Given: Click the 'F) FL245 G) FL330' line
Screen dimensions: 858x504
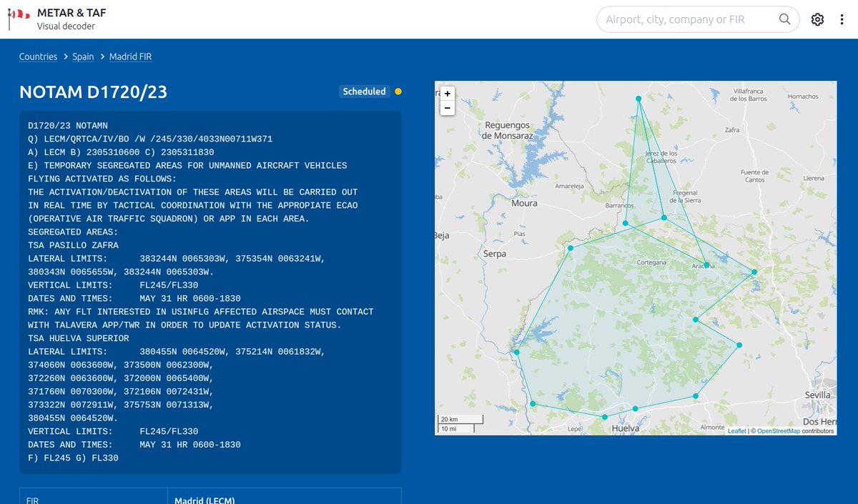Looking at the screenshot, I should click(x=73, y=458).
